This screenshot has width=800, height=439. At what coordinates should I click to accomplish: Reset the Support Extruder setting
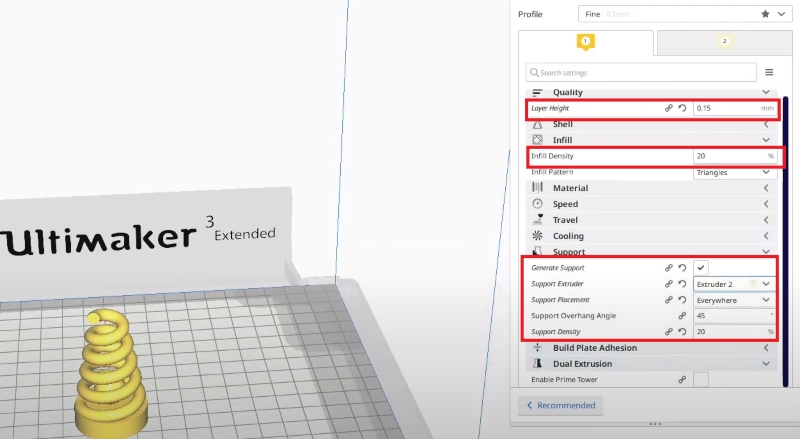point(682,284)
